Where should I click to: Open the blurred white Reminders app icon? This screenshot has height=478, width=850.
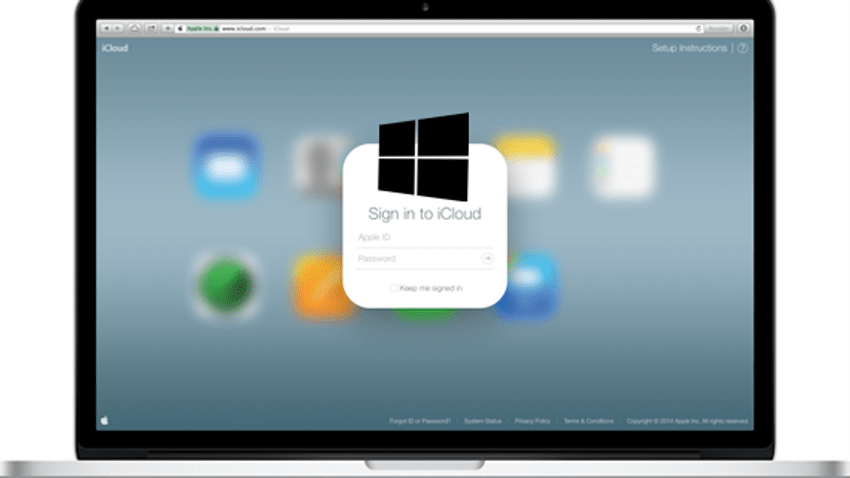pyautogui.click(x=624, y=165)
